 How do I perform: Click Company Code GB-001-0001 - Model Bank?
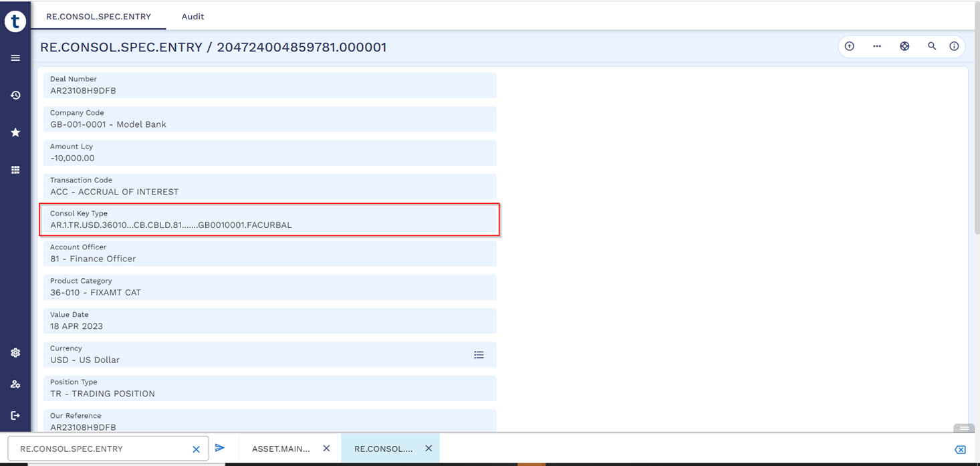click(x=108, y=124)
